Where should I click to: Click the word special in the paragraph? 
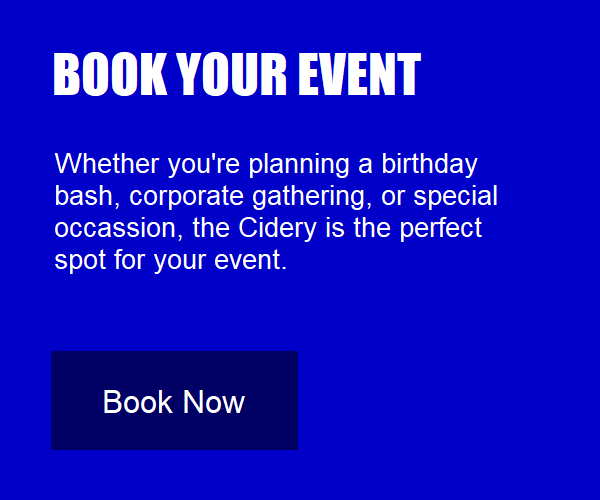(x=455, y=196)
